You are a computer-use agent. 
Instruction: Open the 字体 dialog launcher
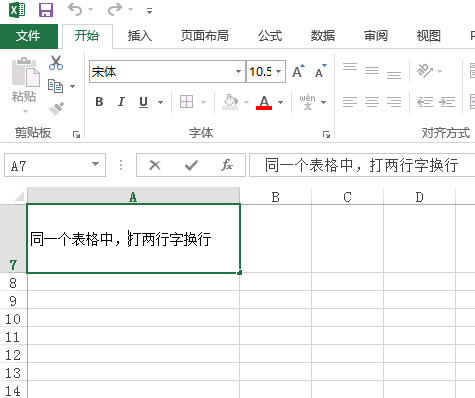[326, 134]
